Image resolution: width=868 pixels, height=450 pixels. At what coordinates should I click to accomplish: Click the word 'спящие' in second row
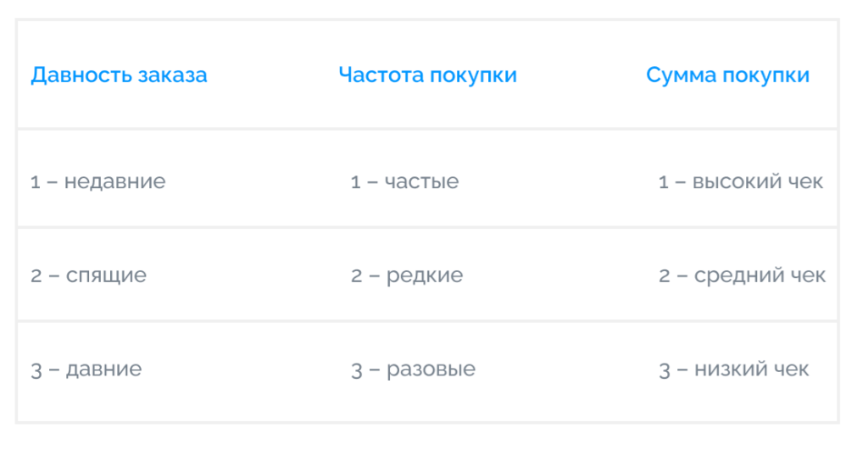point(106,275)
